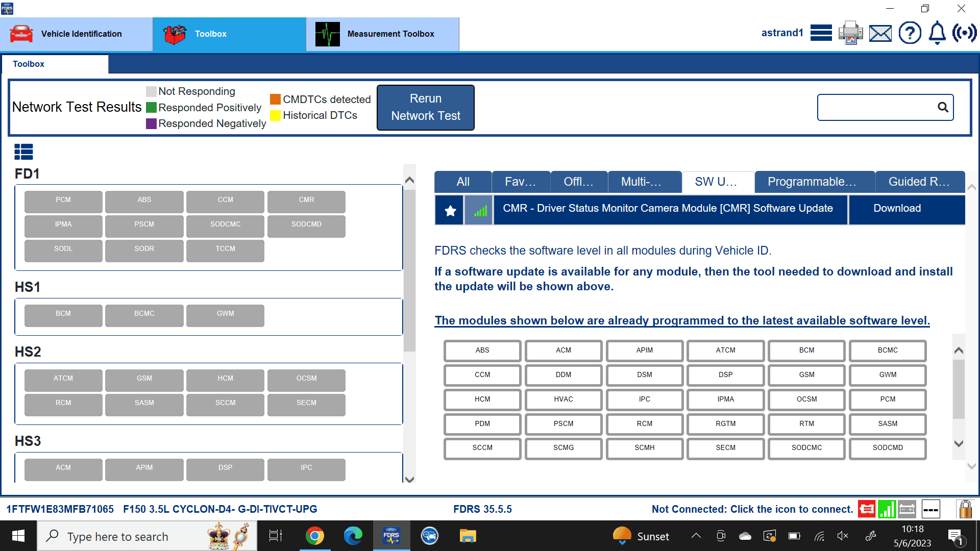Toggle the module list view icon
The width and height of the screenshot is (980, 551).
(23, 152)
